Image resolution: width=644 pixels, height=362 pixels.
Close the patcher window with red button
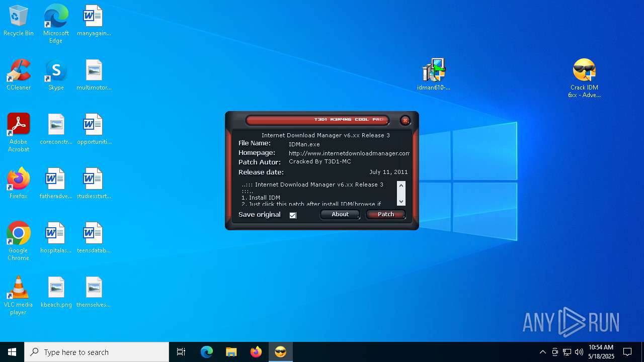[x=405, y=120]
